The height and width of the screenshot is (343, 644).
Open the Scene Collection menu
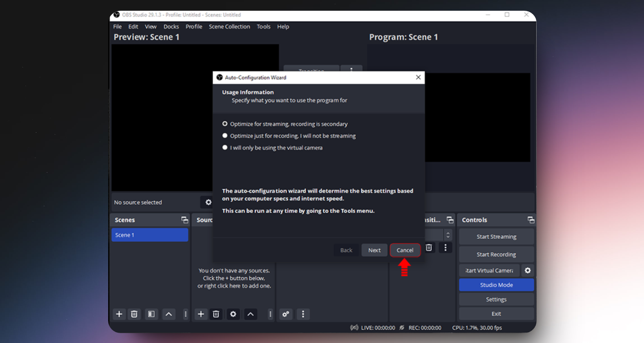tap(229, 27)
